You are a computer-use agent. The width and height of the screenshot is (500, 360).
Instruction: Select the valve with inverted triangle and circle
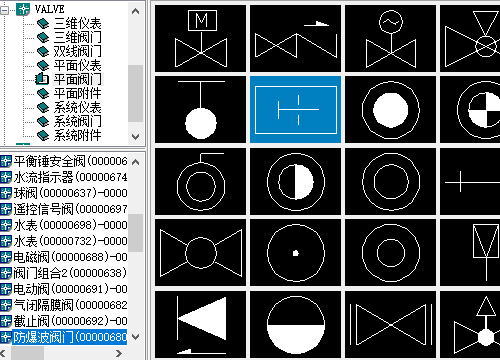(470, 38)
